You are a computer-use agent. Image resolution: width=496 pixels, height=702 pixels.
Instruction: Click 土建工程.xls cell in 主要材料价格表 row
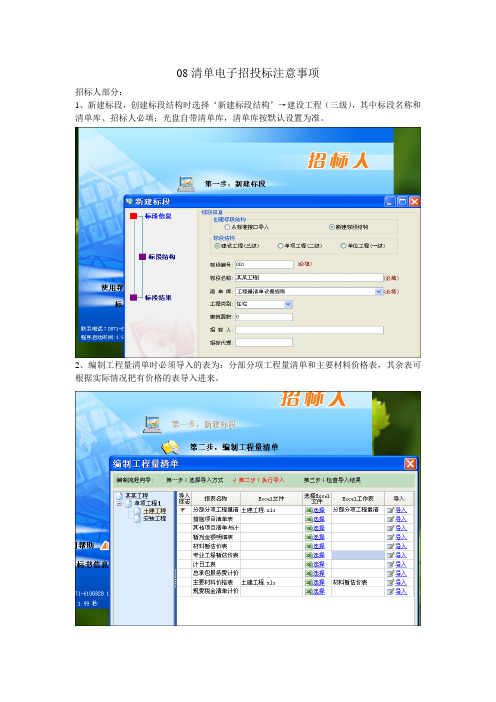click(272, 582)
